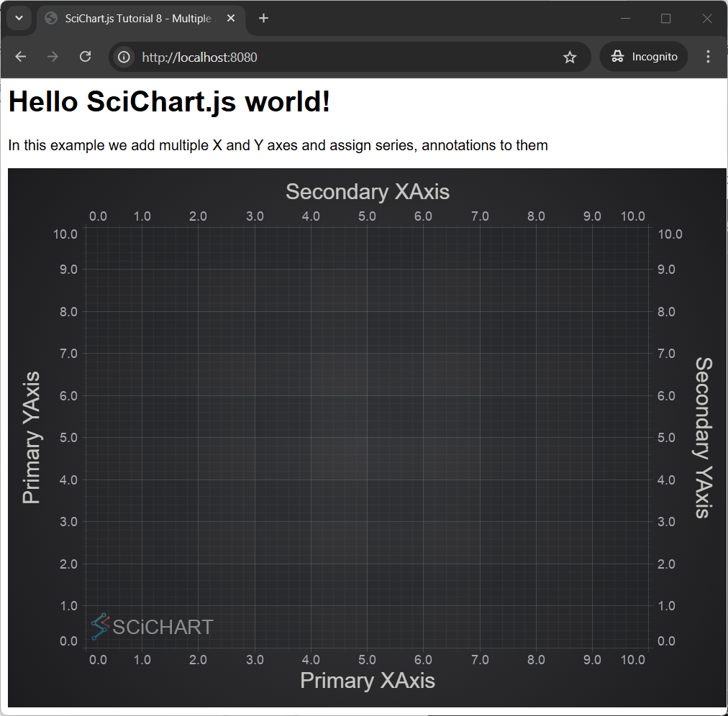Viewport: 728px width, 716px height.
Task: Close the SciChart.js Tutorial 8 tab
Action: tap(231, 19)
